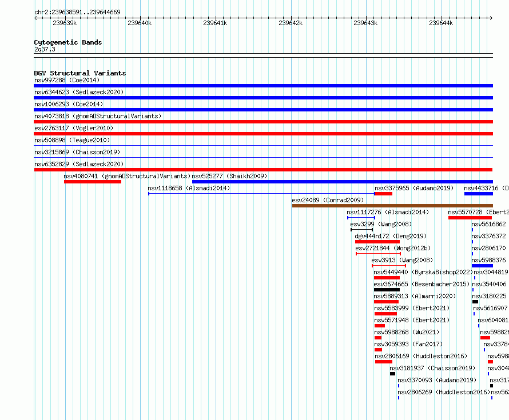
Task: Select esv3674665 (Besenbacher2015) label
Action: coord(421,284)
